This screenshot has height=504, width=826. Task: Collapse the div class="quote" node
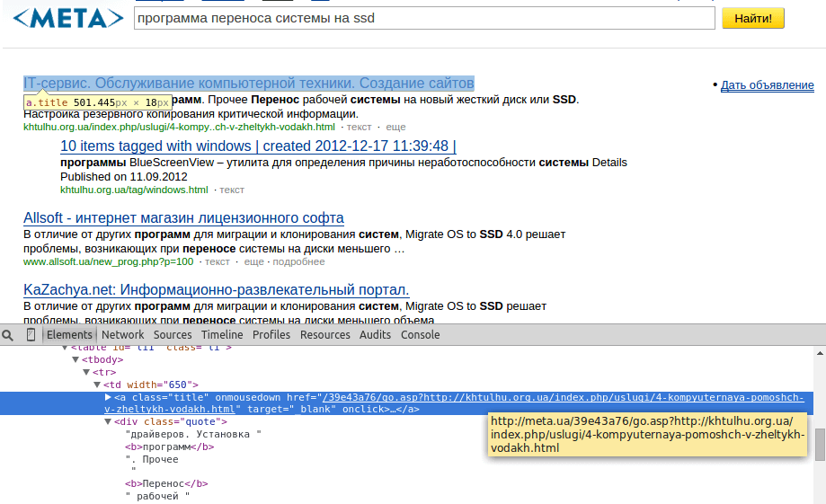pyautogui.click(x=108, y=422)
